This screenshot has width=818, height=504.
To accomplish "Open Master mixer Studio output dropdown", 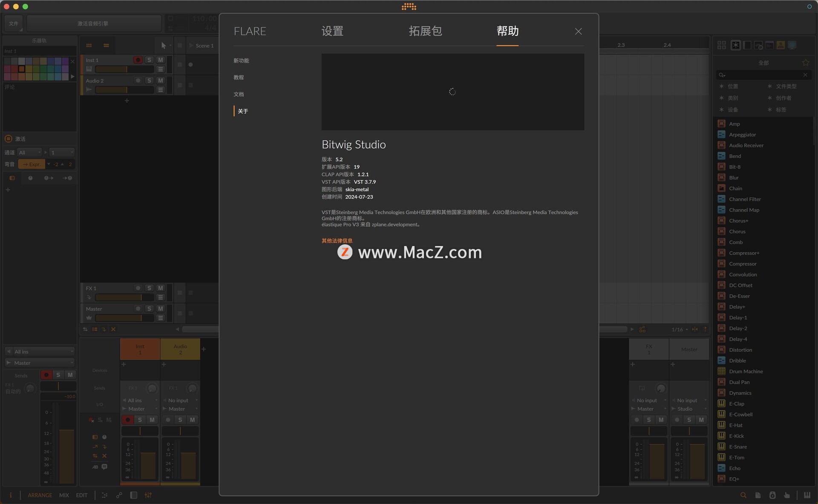I will 689,409.
